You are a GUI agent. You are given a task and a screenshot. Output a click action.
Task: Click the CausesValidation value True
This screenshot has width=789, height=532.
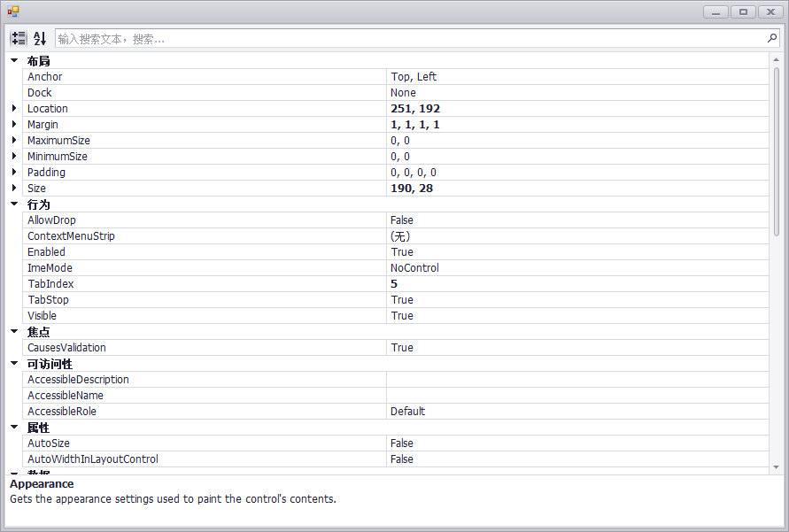click(x=577, y=348)
